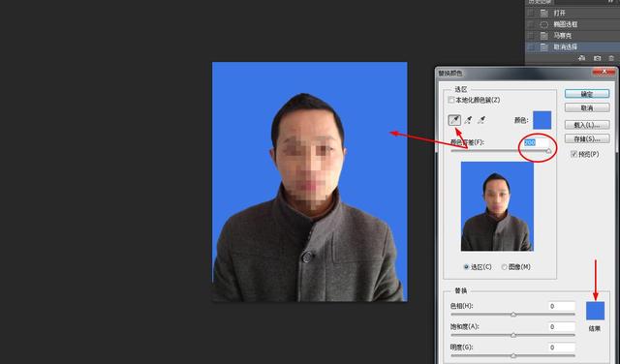Toggle history brush source box for 马赛克

(531, 36)
